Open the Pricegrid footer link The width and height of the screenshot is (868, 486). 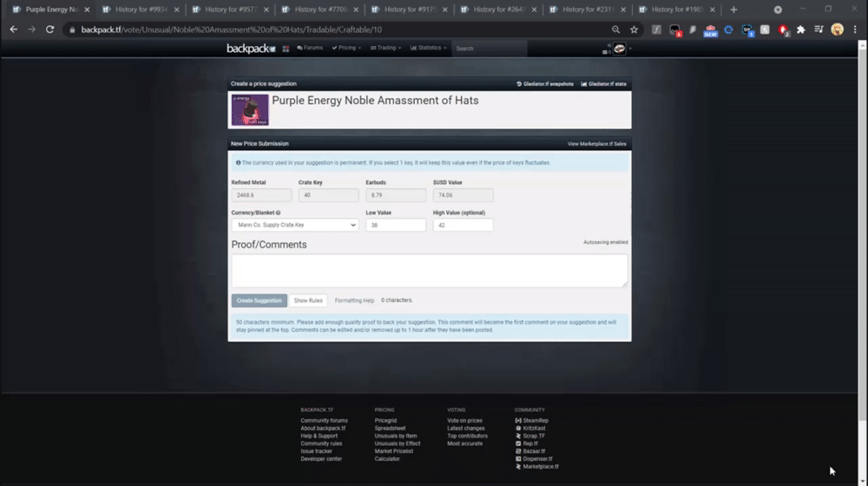[x=385, y=421]
